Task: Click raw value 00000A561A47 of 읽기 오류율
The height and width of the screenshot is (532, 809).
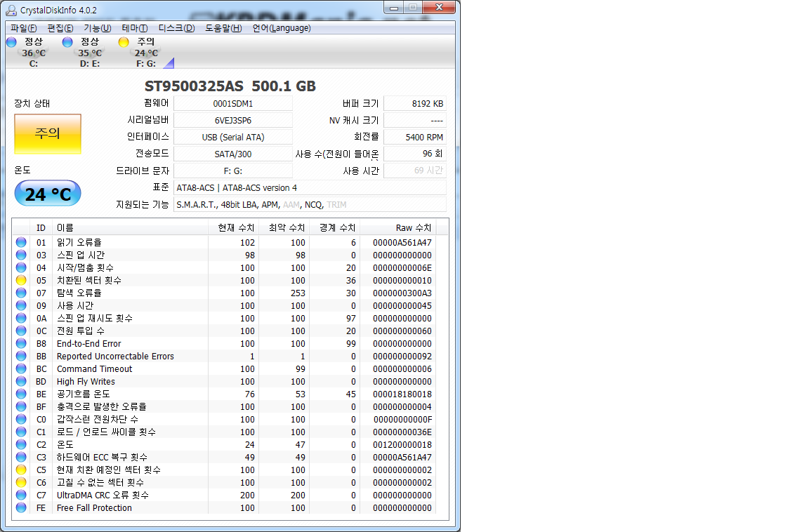Action: coord(402,242)
